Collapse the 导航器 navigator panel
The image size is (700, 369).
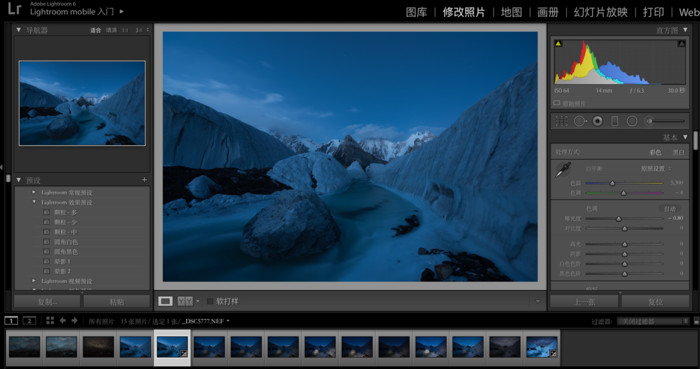pos(18,30)
